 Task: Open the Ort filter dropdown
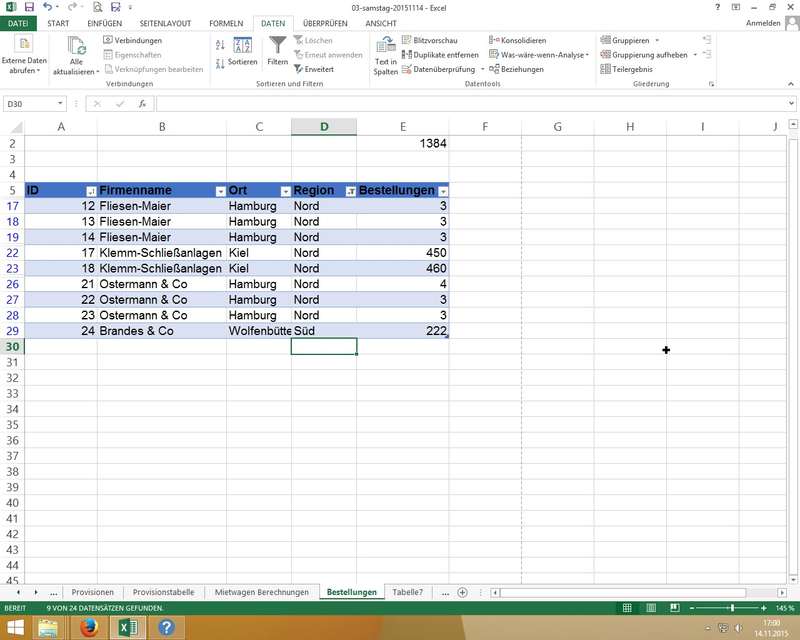(x=286, y=191)
